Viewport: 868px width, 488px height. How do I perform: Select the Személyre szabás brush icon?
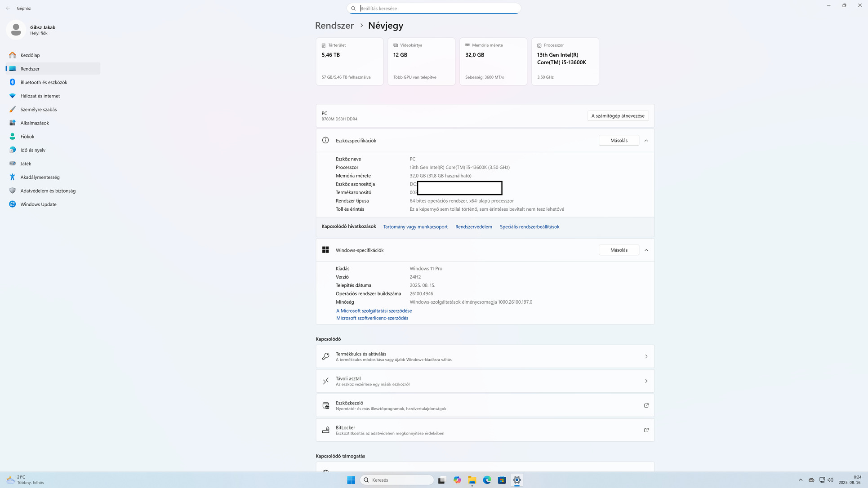click(x=13, y=109)
